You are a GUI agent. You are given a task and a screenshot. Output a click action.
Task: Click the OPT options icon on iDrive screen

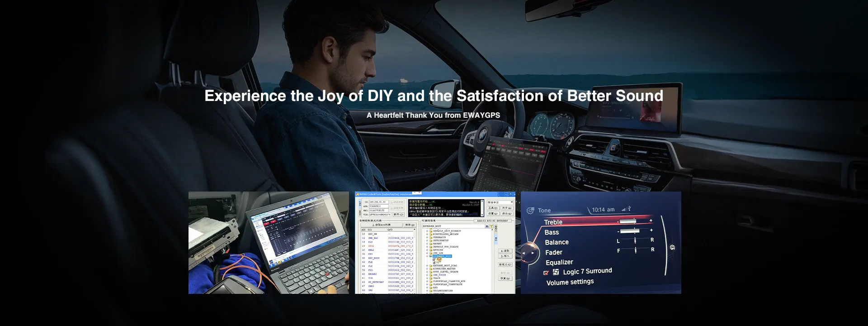(x=672, y=247)
